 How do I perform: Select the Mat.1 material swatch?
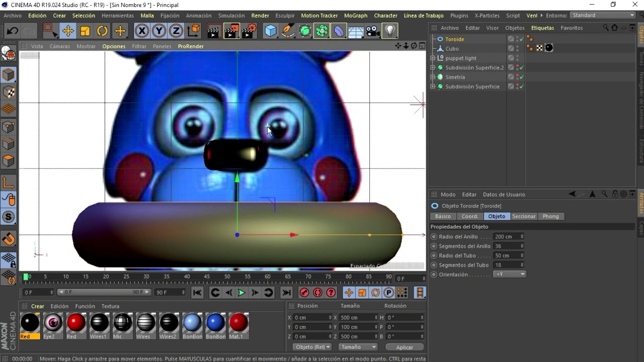pos(238,325)
